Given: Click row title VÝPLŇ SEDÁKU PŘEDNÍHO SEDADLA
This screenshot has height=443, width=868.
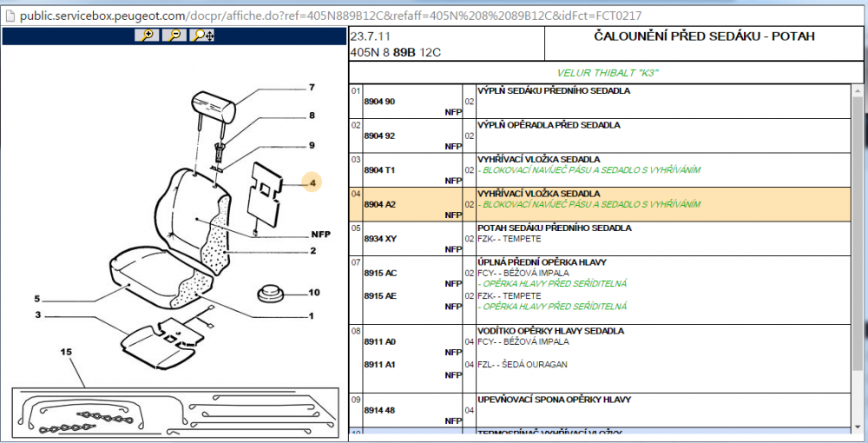Looking at the screenshot, I should click(554, 90).
